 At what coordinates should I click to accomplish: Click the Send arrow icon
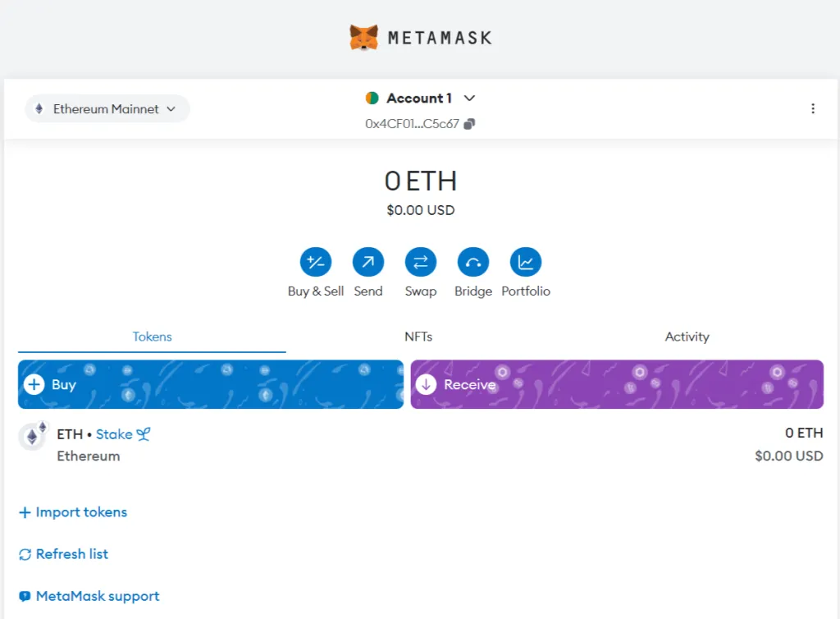[x=368, y=263]
